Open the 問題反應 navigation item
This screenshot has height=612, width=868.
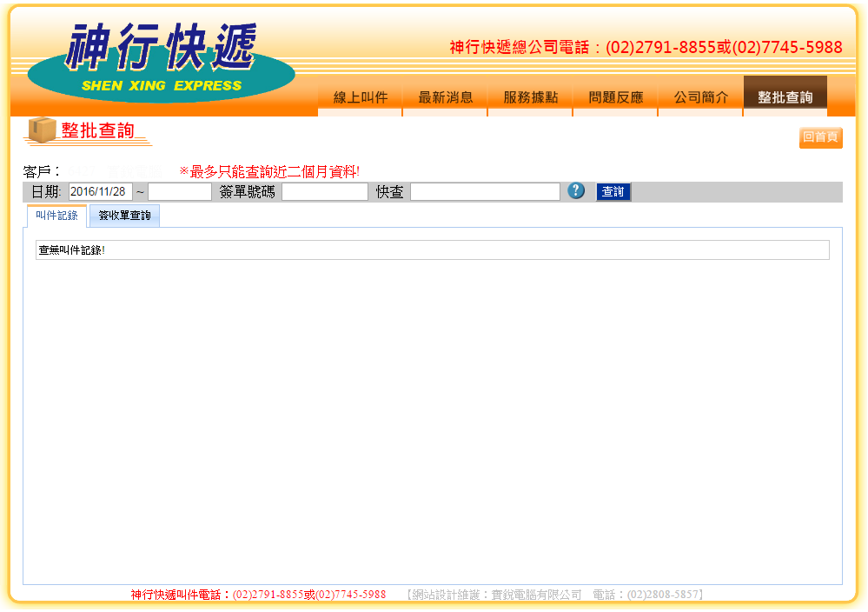[615, 97]
